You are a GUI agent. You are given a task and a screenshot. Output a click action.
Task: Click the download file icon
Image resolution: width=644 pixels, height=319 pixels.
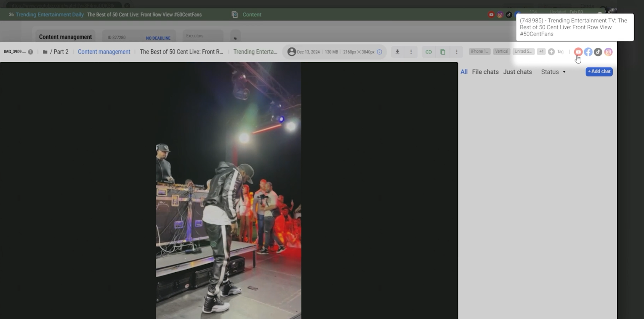397,52
